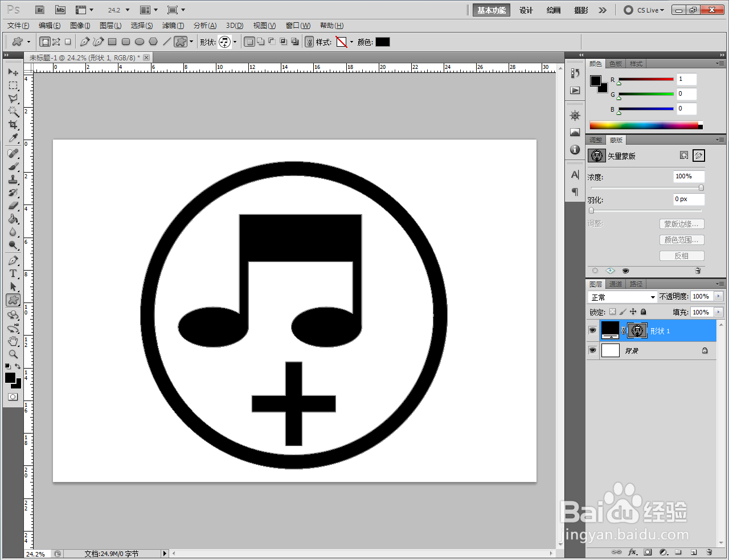This screenshot has height=560, width=729.
Task: Open the Color panel flyout menu
Action: [x=720, y=64]
